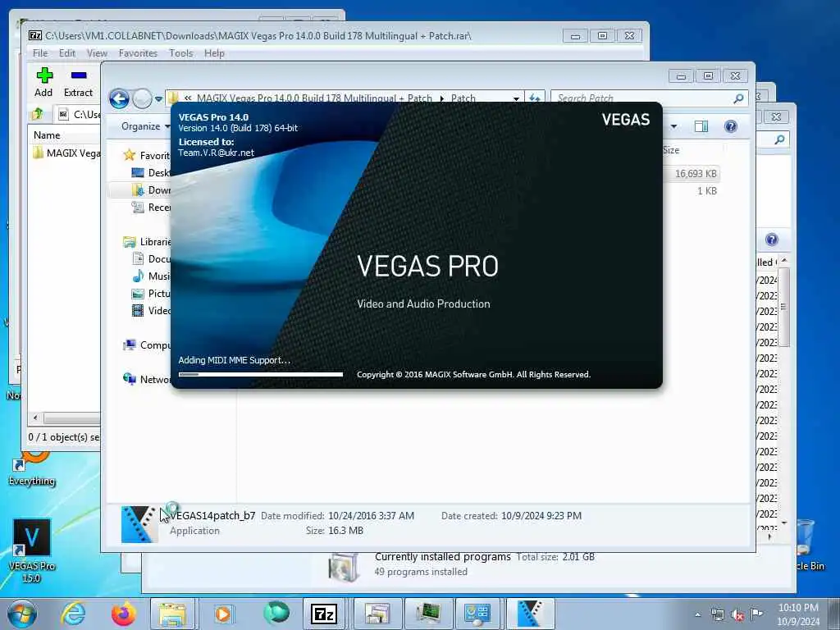Screen dimensions: 840x630
Task: Open Windows Explorer from the taskbar
Action: (x=172, y=614)
